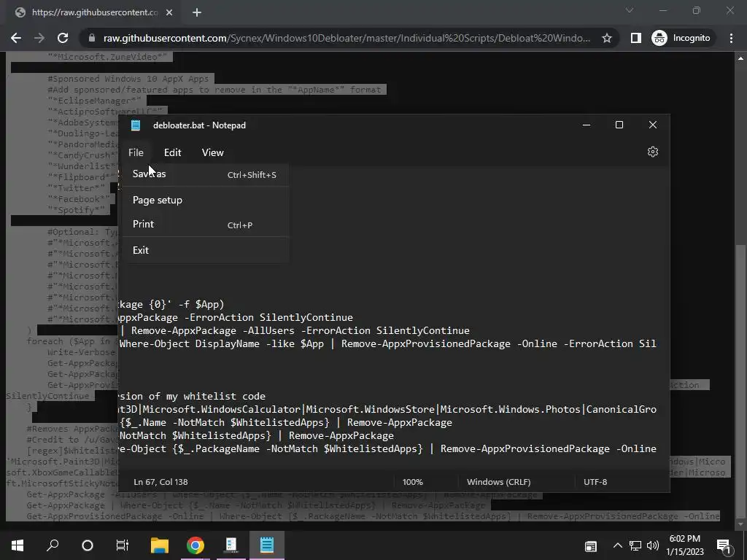Choose Save as from File menu
Image resolution: width=747 pixels, height=560 pixels.
205,174
